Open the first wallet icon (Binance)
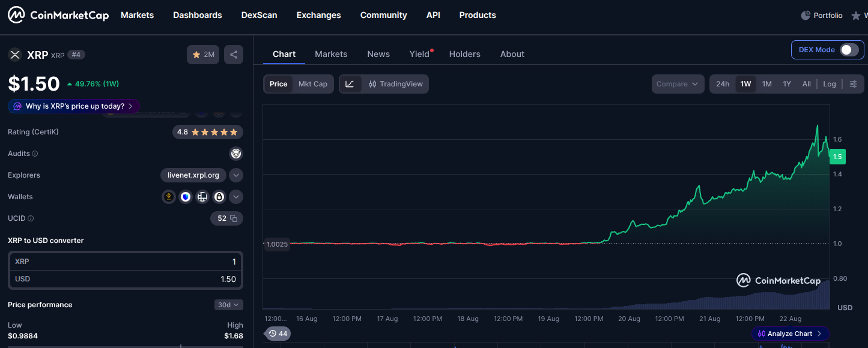 click(169, 197)
